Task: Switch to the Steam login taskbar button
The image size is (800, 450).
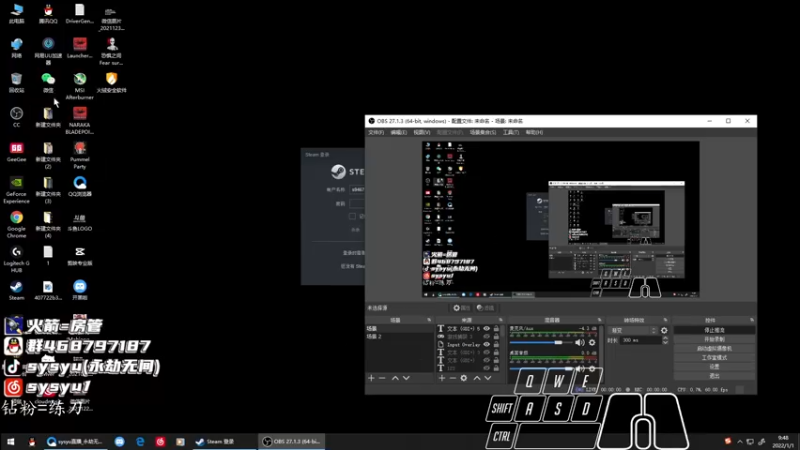Action: click(222, 442)
